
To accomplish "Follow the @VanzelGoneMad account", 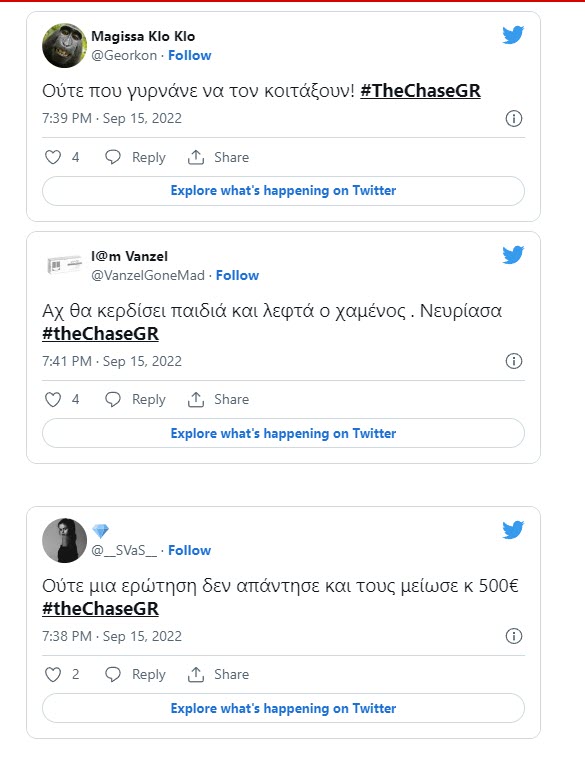I will pos(237,275).
